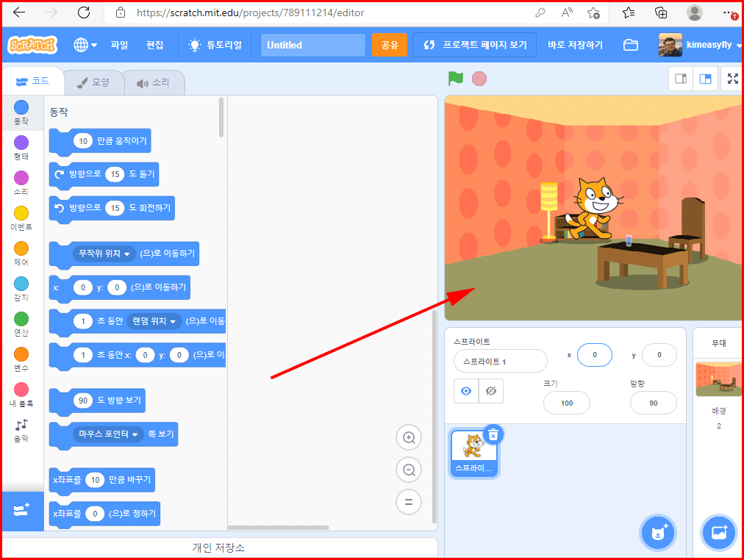Click the x좌표를 0 (으)로 정하기 block
The width and height of the screenshot is (744, 560).
point(133,514)
